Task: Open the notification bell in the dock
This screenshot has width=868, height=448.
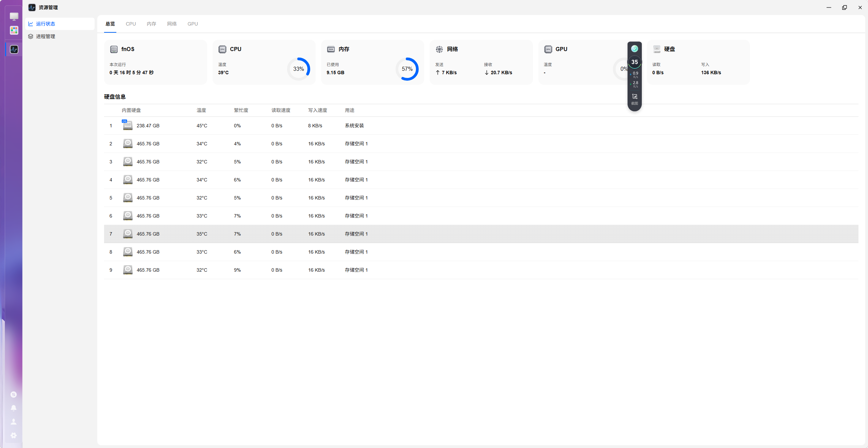Action: [14, 408]
